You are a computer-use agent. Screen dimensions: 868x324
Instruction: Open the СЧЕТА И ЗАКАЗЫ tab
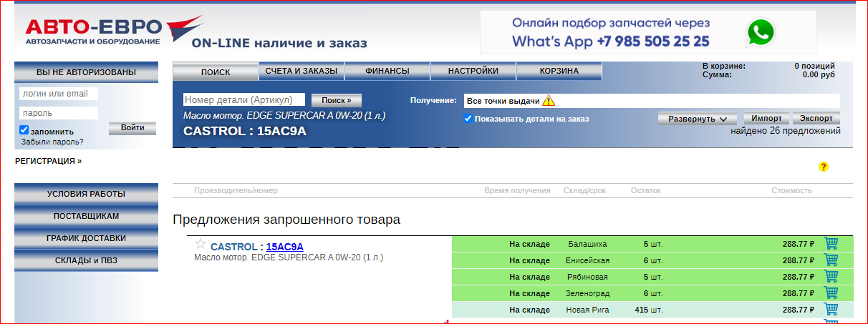click(x=302, y=71)
